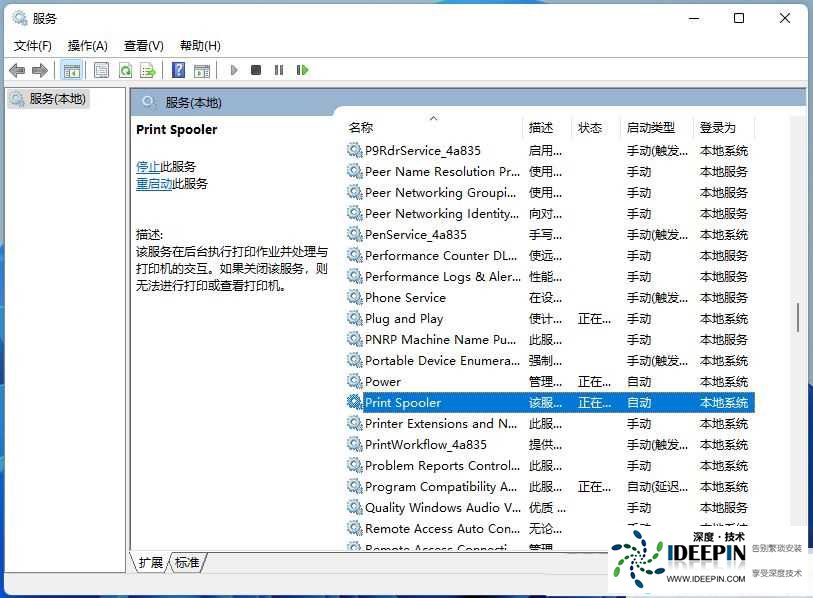Switch to the 标准 tab
Viewport: 813px width, 598px height.
point(187,563)
